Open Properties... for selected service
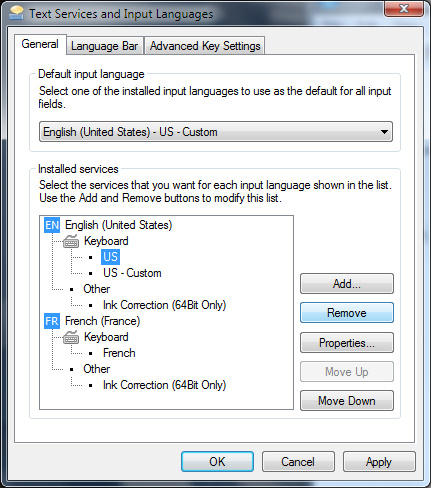Viewport: 431px width, 488px height. coord(347,342)
